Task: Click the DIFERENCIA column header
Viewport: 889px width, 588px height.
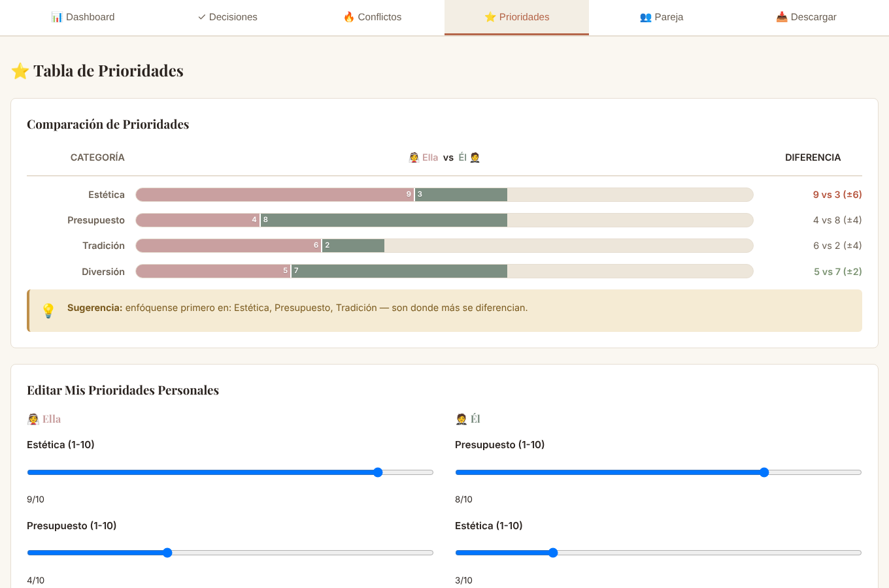Action: click(x=813, y=157)
